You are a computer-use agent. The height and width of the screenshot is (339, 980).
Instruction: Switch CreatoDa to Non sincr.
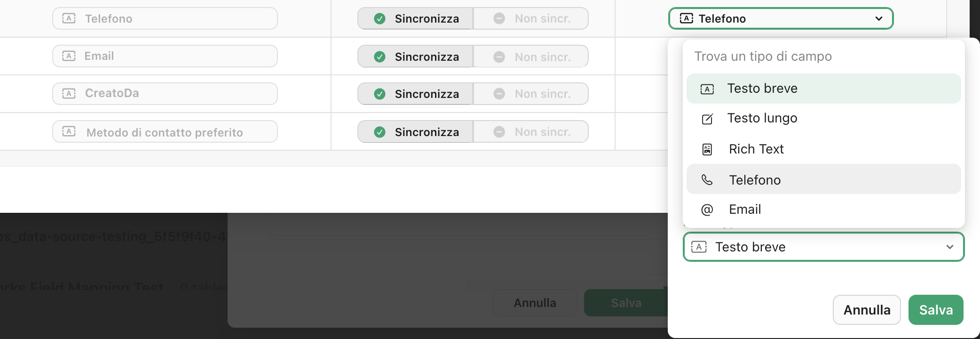click(x=530, y=93)
